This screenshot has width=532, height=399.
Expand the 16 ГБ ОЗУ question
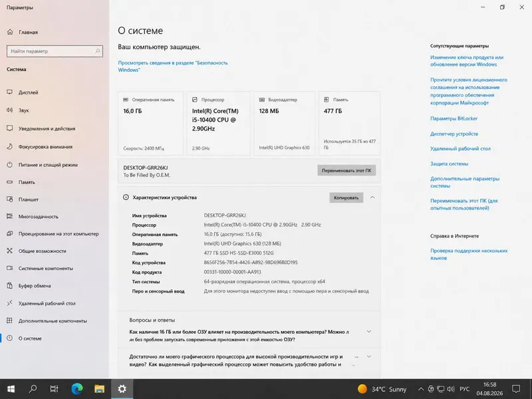pyautogui.click(x=369, y=331)
